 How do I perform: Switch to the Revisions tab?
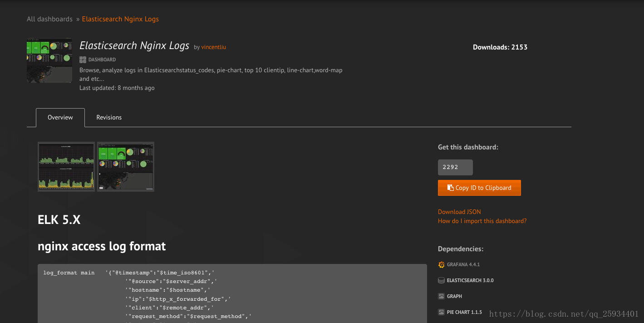point(109,117)
